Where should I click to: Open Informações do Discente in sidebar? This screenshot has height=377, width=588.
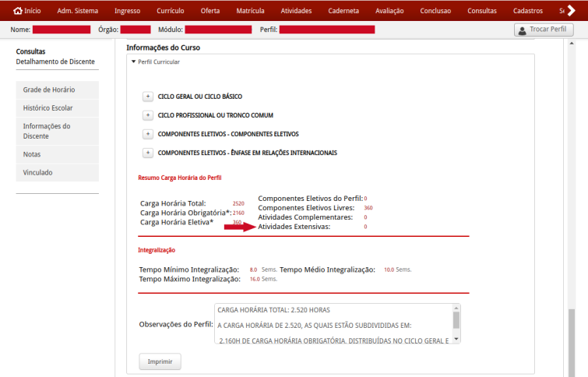point(58,132)
